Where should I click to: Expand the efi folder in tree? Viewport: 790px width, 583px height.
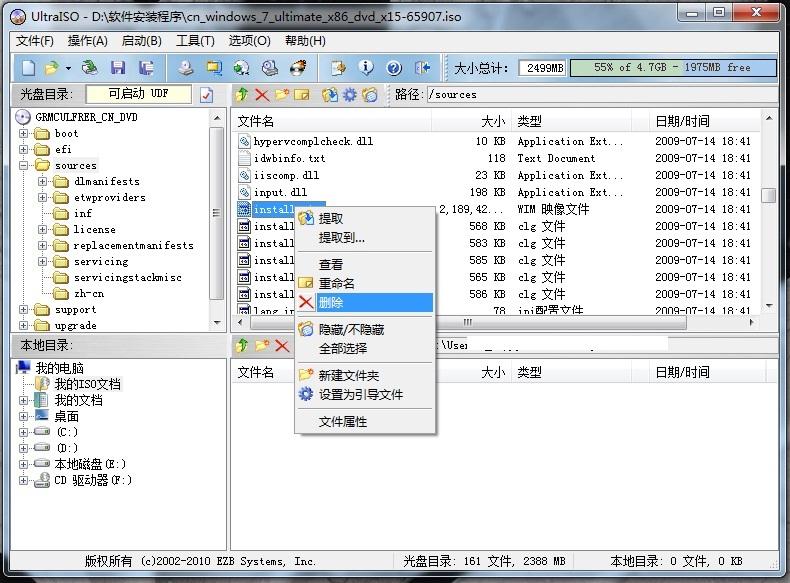pyautogui.click(x=24, y=150)
